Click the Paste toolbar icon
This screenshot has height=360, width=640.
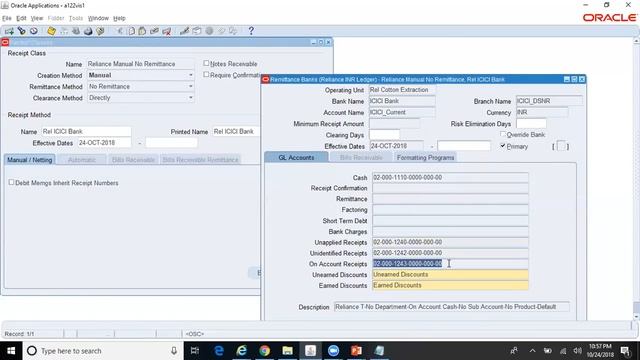(x=142, y=31)
